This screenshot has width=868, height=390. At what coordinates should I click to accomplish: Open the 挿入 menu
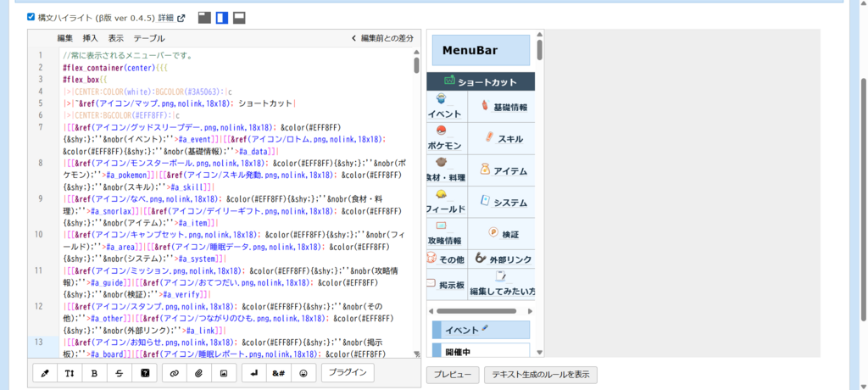coord(90,38)
